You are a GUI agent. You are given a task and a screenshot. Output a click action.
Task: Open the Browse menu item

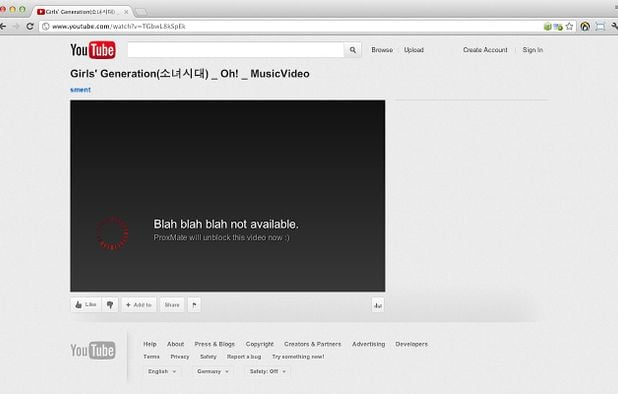(382, 50)
